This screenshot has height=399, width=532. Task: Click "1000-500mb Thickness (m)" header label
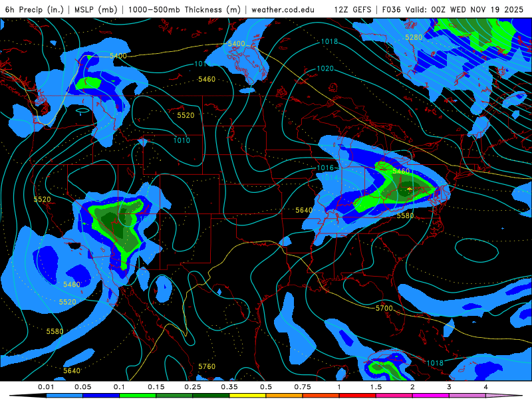point(184,9)
